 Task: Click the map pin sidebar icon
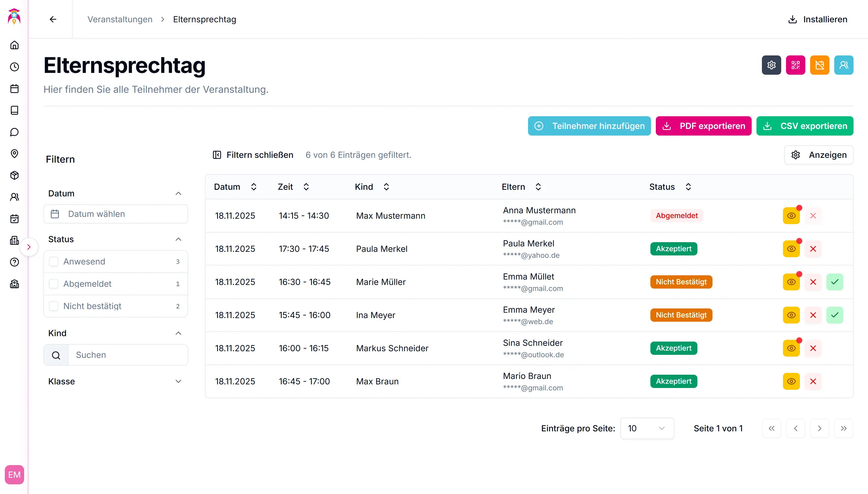coord(14,154)
